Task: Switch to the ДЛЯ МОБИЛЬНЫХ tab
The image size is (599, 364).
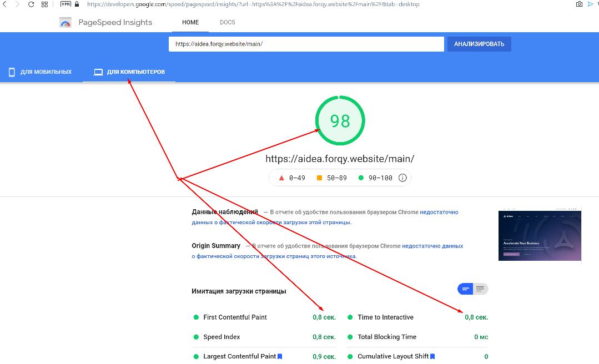Action: [40, 72]
